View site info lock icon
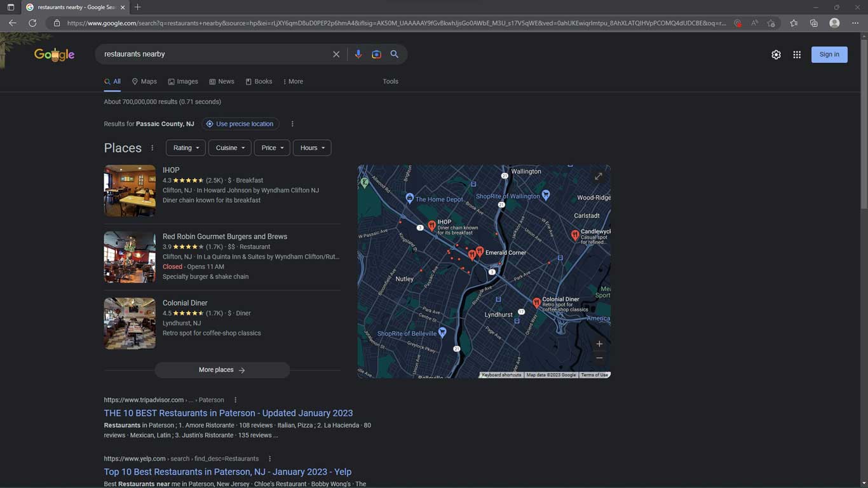This screenshot has height=488, width=868. pyautogui.click(x=57, y=23)
